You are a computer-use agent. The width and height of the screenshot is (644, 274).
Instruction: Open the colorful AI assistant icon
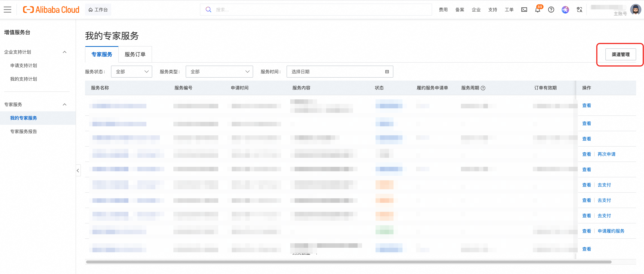565,10
